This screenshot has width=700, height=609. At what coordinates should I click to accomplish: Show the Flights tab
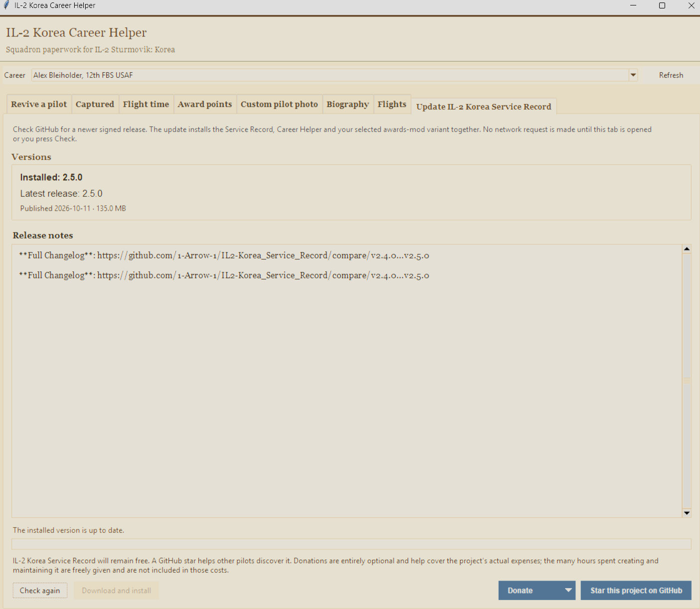[x=392, y=104]
